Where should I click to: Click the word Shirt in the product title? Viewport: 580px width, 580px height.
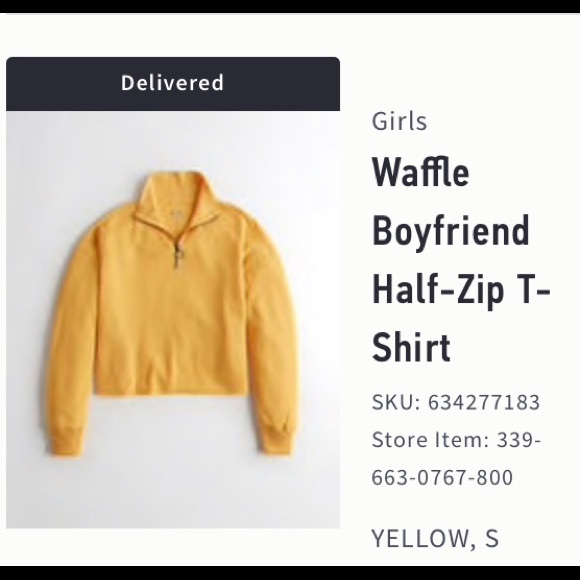[411, 347]
